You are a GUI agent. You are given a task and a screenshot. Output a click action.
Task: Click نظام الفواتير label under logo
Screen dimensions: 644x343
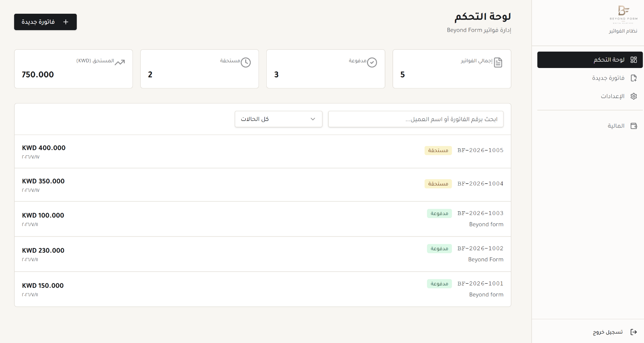tap(623, 31)
